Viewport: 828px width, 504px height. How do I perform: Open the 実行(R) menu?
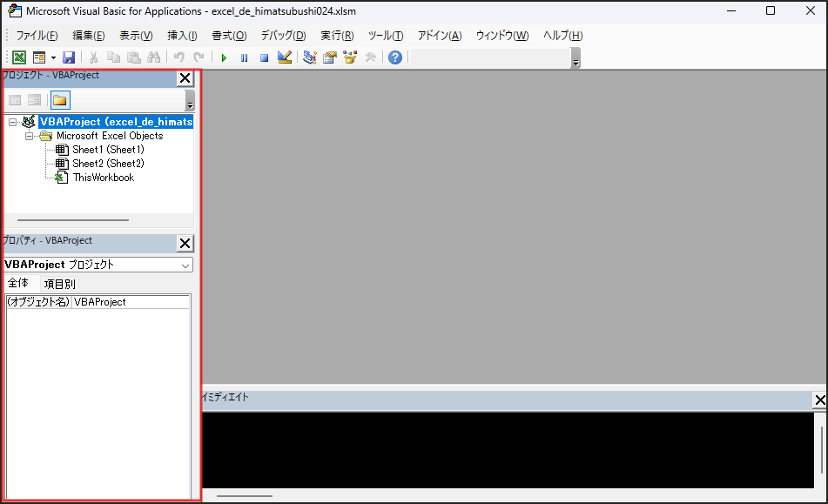coord(337,36)
